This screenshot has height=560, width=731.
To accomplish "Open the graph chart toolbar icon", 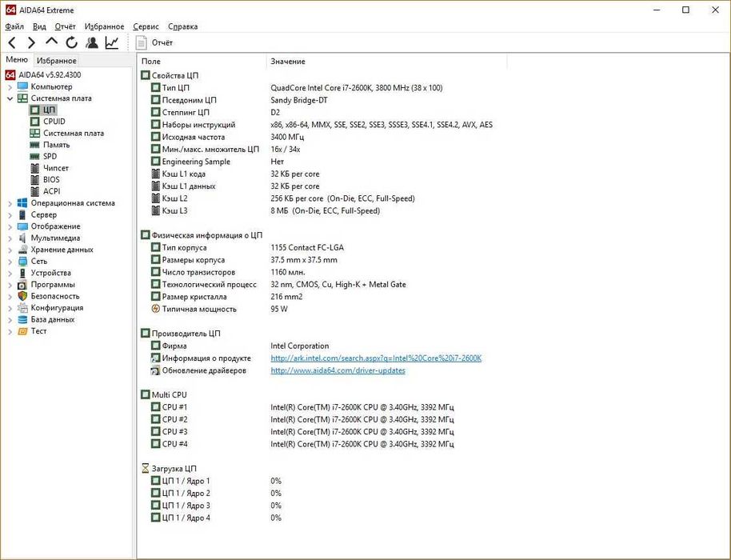I will [112, 43].
